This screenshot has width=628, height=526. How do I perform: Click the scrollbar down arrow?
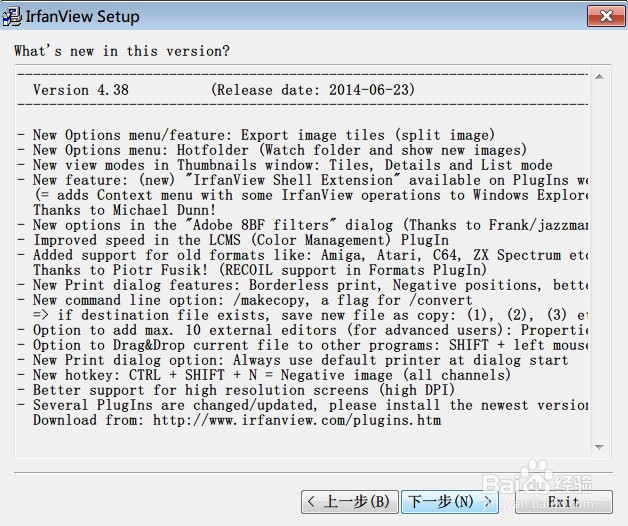[x=599, y=447]
